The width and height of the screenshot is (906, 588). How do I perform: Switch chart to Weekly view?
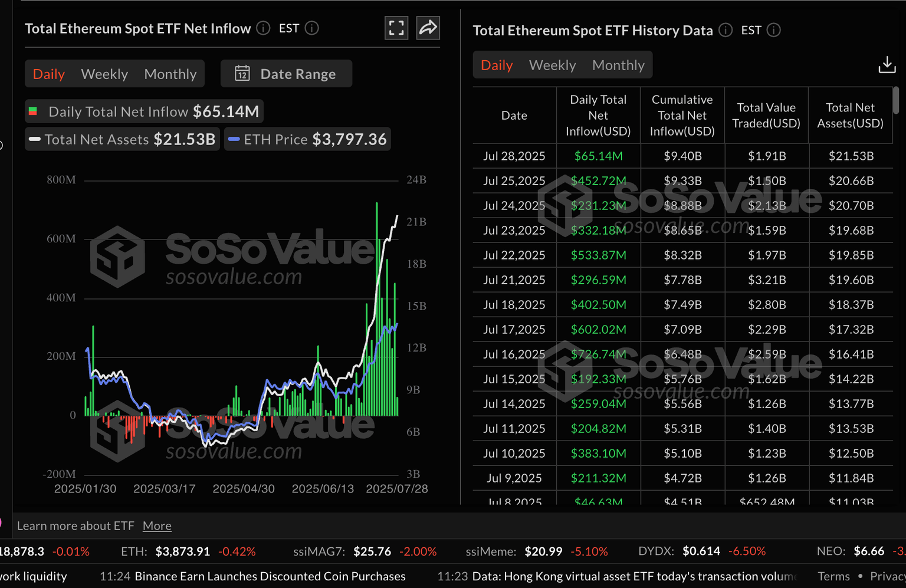[x=104, y=74]
